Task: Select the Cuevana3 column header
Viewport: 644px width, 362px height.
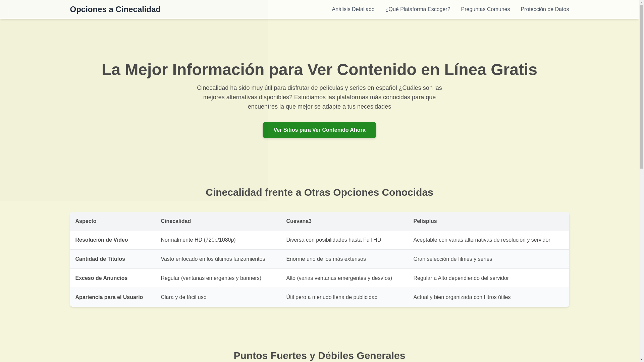Action: click(x=344, y=221)
